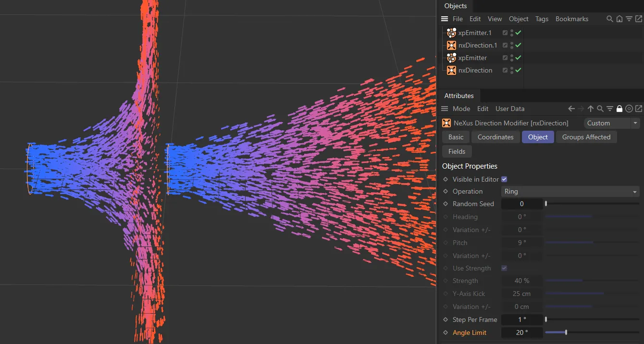644x344 pixels.
Task: Toggle the Use Strength checkbox
Action: (504, 268)
